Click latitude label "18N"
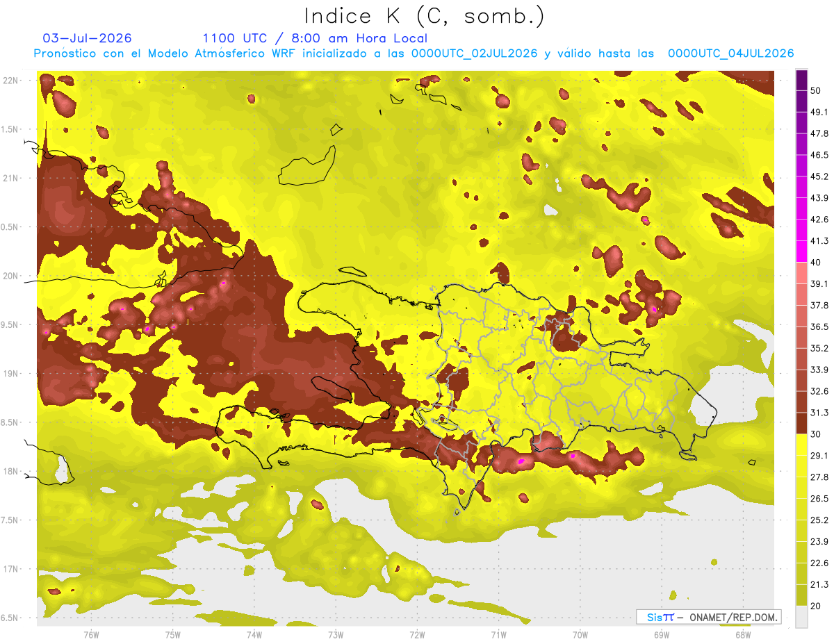 [11, 472]
